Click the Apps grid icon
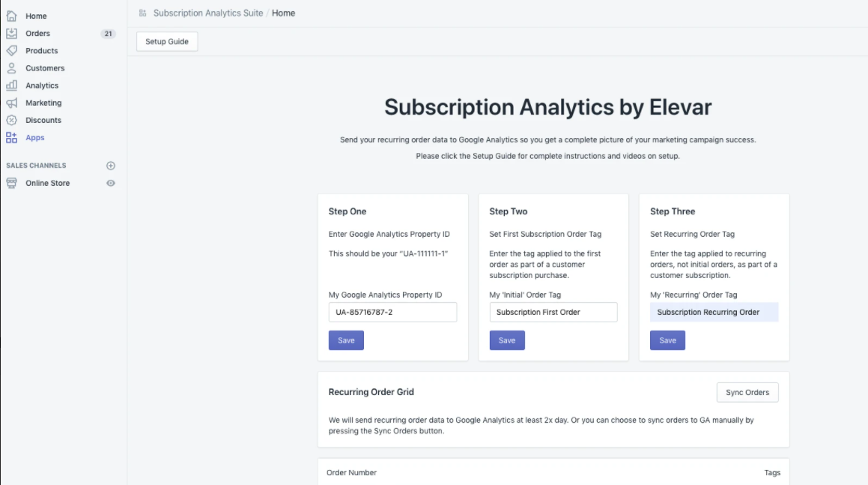 [x=11, y=138]
